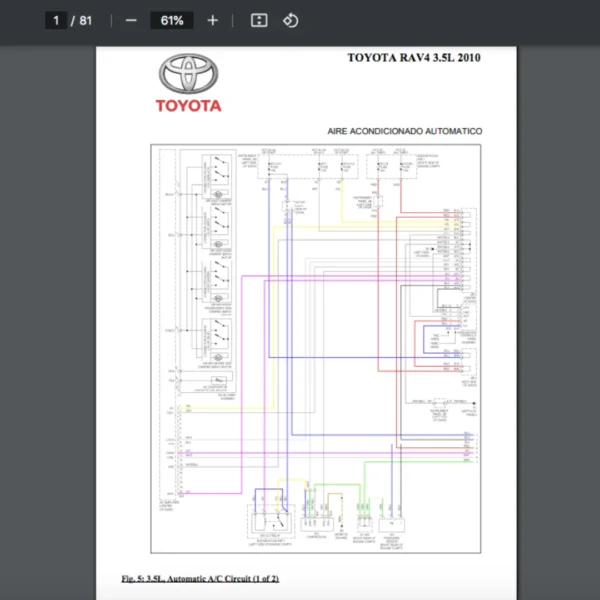The height and width of the screenshot is (600, 600).
Task: Click the AIRE ACONDICIONADO AUTOMATICO title
Action: tap(405, 131)
